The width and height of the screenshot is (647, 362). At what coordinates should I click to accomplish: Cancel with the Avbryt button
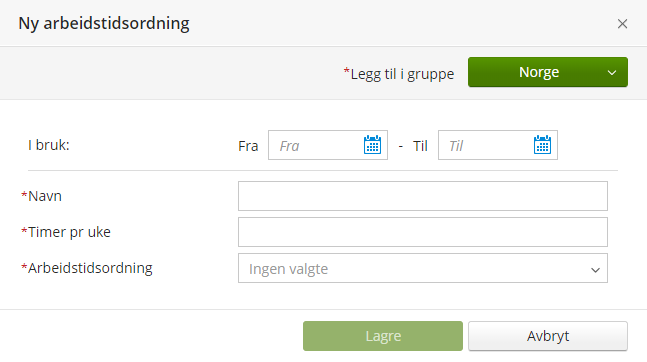(x=548, y=336)
